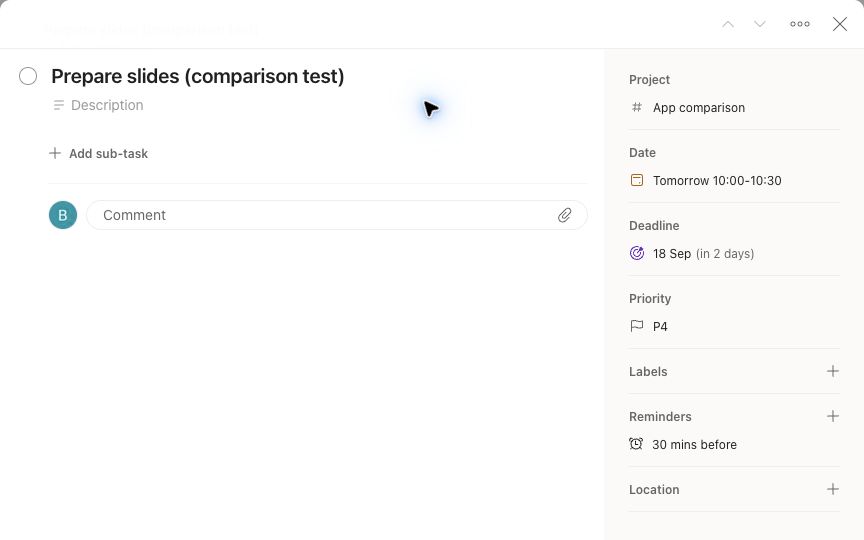Open the 30 mins before reminder
The height and width of the screenshot is (540, 864).
pos(694,445)
